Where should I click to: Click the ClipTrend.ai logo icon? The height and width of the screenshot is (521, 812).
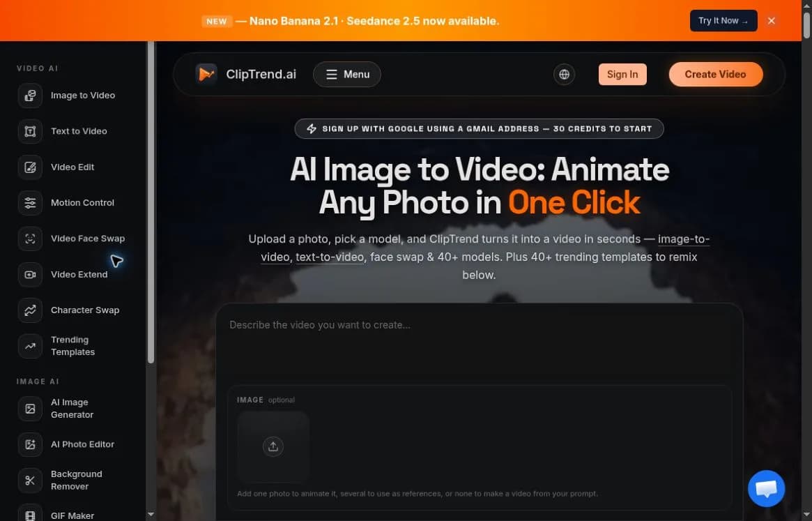(206, 74)
